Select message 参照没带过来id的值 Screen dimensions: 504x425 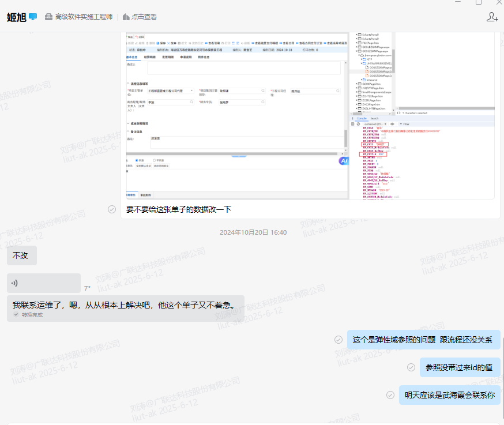coord(459,367)
